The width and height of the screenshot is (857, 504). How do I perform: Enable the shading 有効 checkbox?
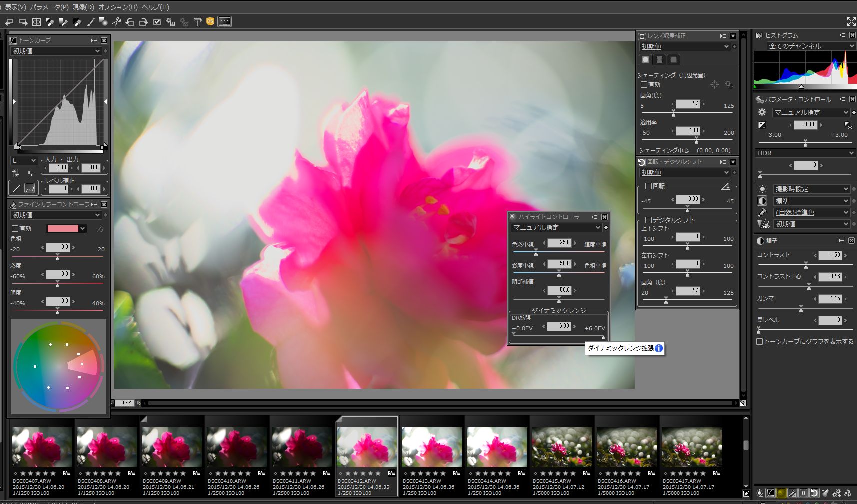[644, 84]
